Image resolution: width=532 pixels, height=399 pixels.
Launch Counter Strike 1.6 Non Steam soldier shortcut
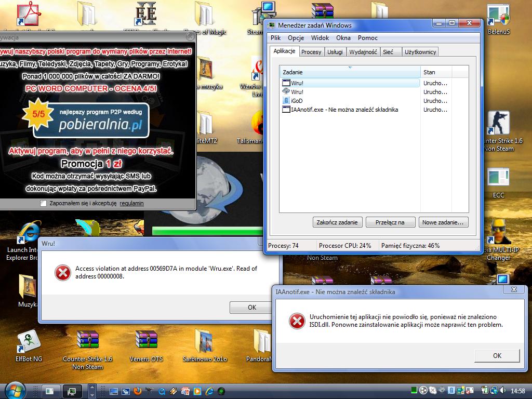(x=498, y=131)
